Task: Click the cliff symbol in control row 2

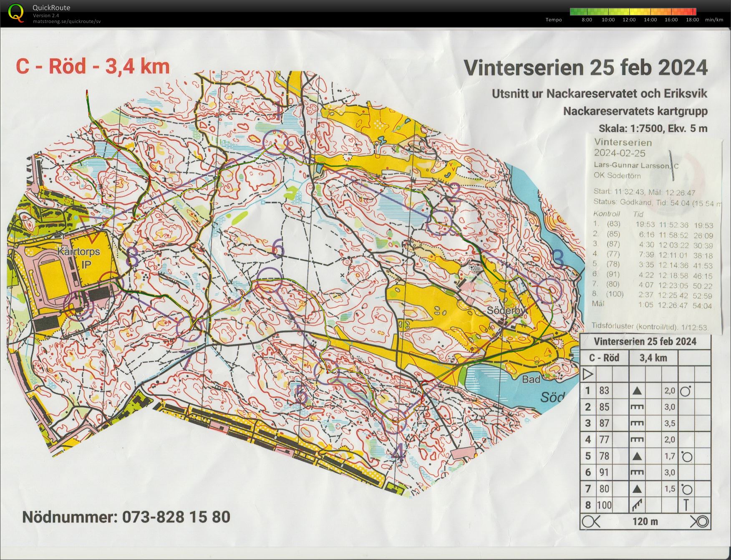Action: click(x=637, y=407)
